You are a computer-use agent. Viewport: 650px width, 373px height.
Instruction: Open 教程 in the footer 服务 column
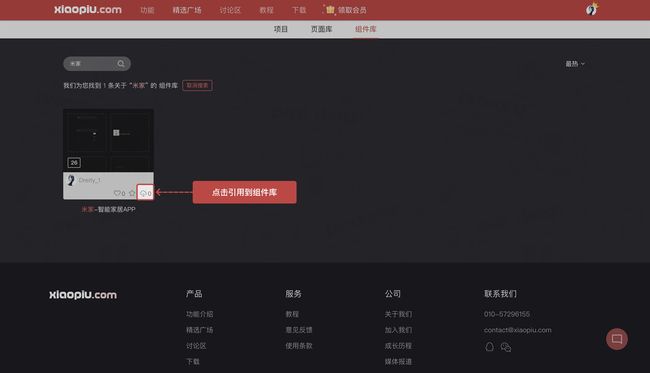[x=292, y=314]
